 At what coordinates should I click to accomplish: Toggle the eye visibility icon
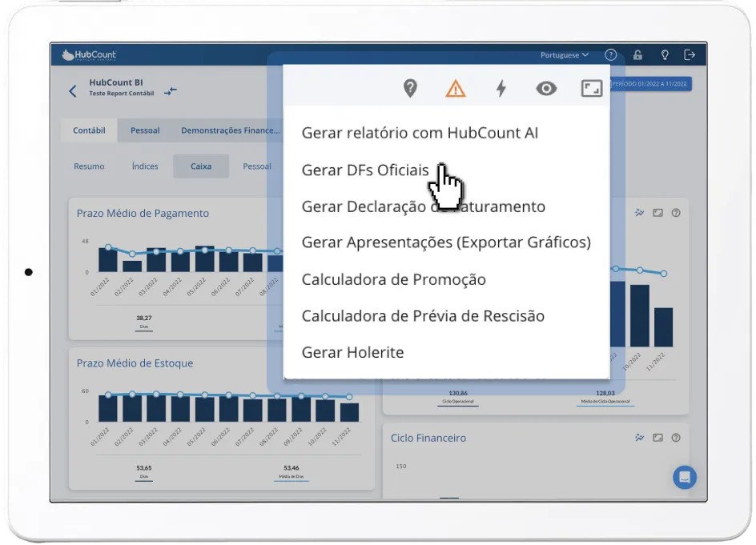pyautogui.click(x=546, y=89)
